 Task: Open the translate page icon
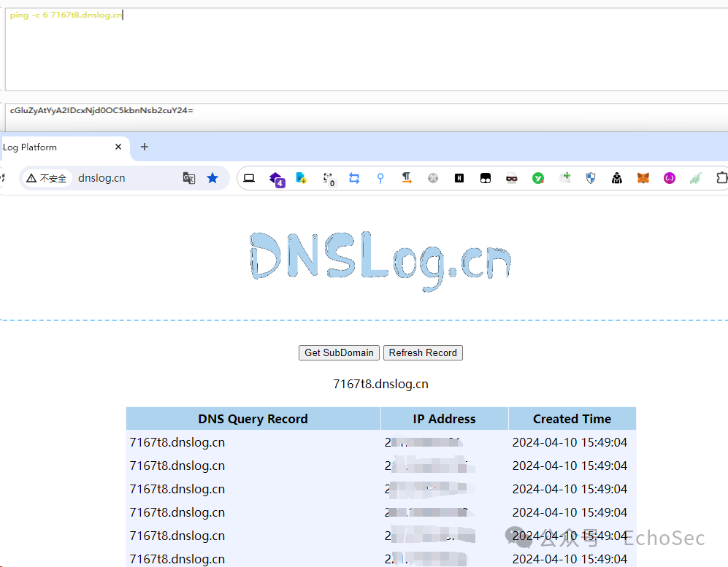click(x=189, y=178)
